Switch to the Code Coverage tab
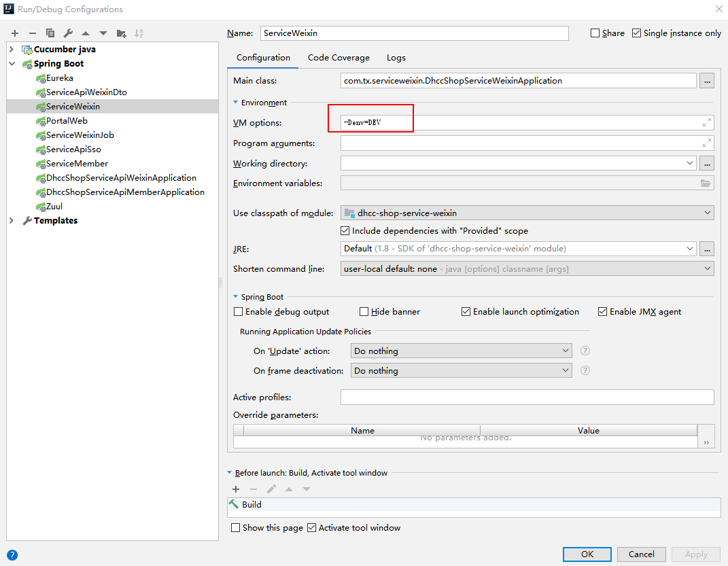 click(339, 58)
